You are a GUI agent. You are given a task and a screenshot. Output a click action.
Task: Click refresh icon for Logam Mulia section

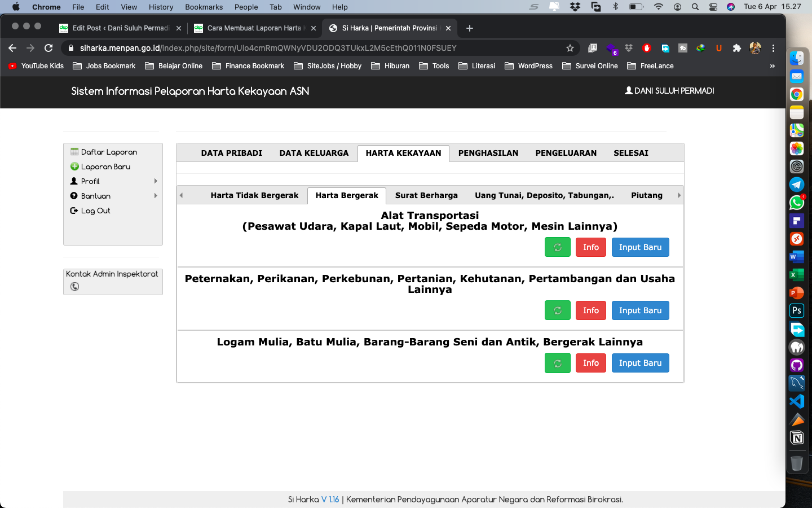557,363
